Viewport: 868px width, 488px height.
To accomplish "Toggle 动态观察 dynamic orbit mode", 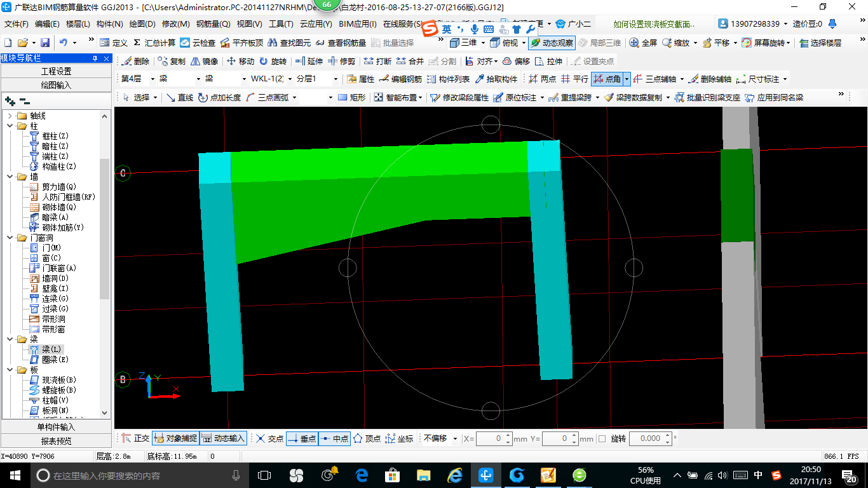I will coord(552,43).
